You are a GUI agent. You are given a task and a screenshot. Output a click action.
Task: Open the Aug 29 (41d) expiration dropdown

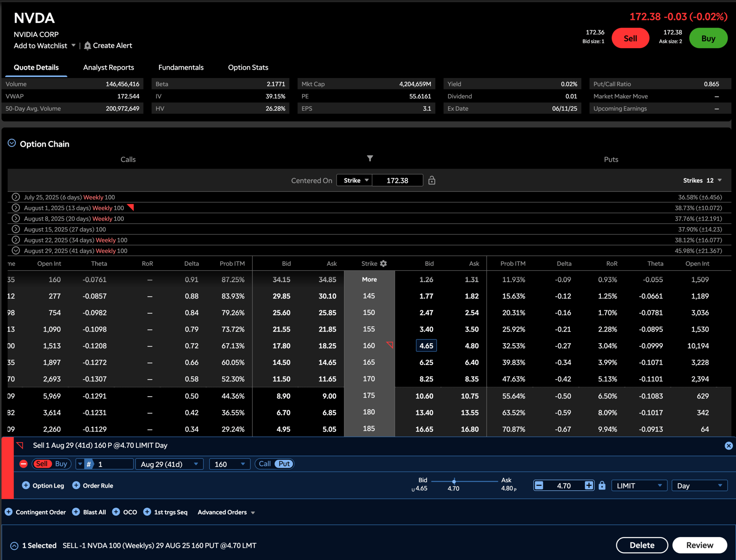click(169, 464)
